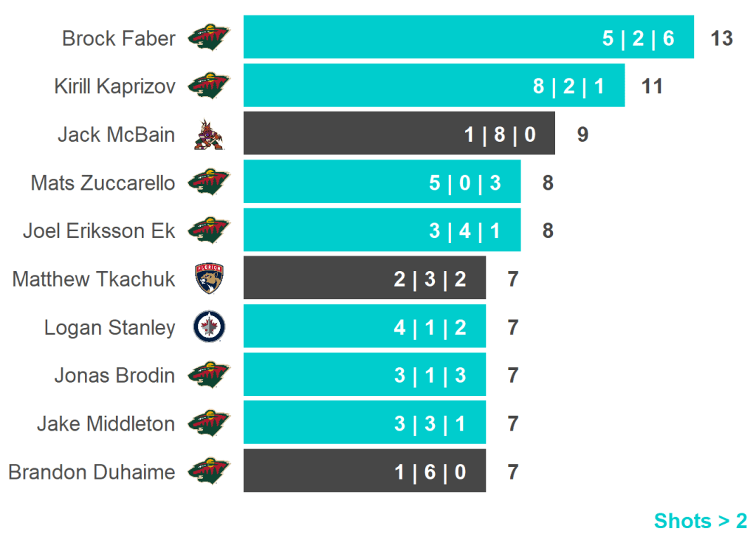Click the Jets logo beside Logan Stanley

click(209, 327)
